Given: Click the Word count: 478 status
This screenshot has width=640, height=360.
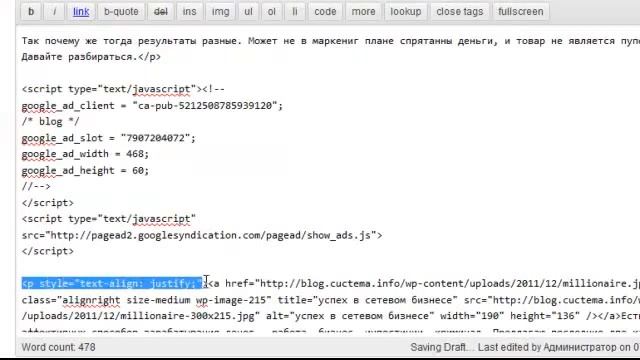Looking at the screenshot, I should pyautogui.click(x=58, y=347).
